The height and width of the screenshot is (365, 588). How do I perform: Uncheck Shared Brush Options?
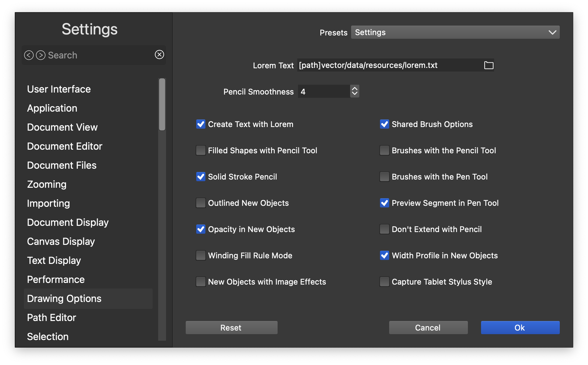click(384, 124)
